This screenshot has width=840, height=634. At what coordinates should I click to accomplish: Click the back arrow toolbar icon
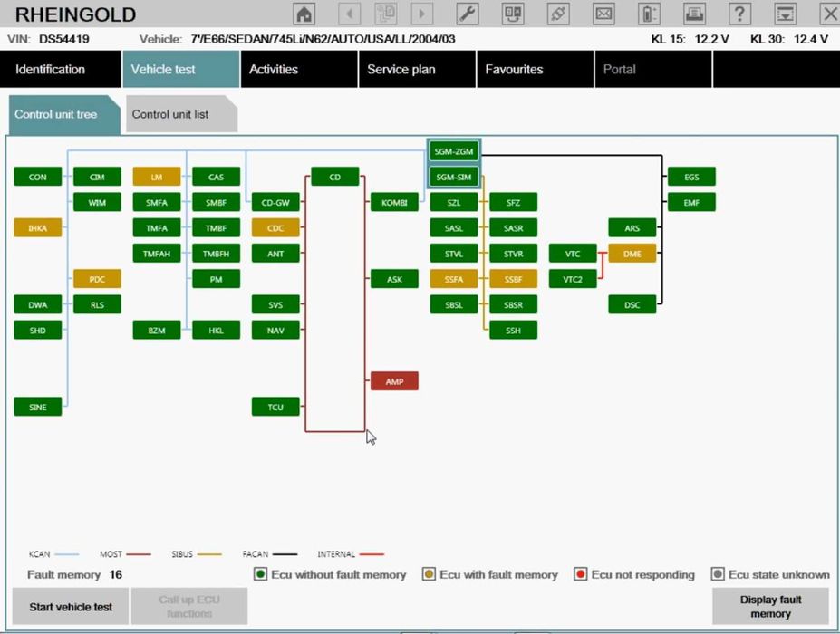tap(349, 14)
